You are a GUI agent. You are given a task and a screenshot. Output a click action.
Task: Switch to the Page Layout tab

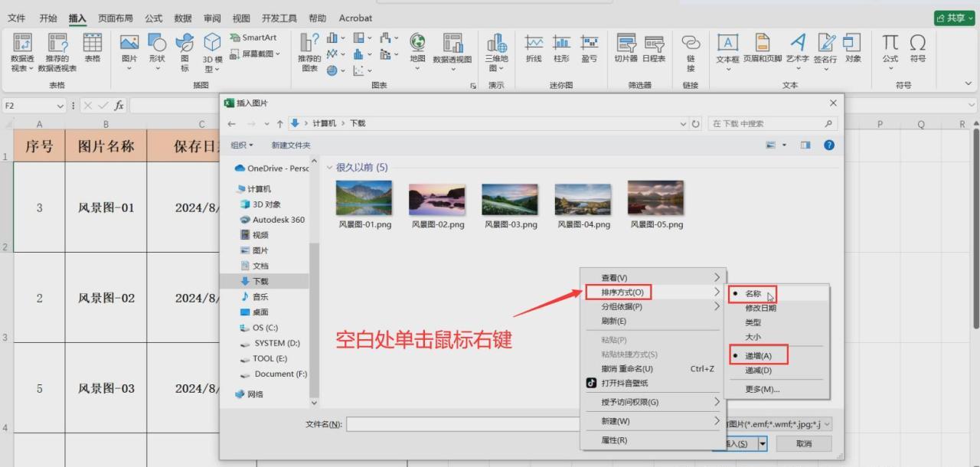(115, 18)
